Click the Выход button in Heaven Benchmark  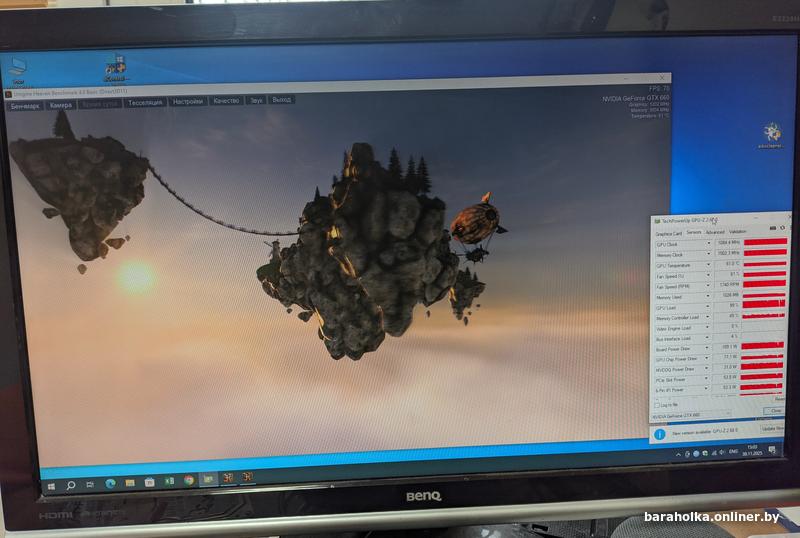[282, 100]
